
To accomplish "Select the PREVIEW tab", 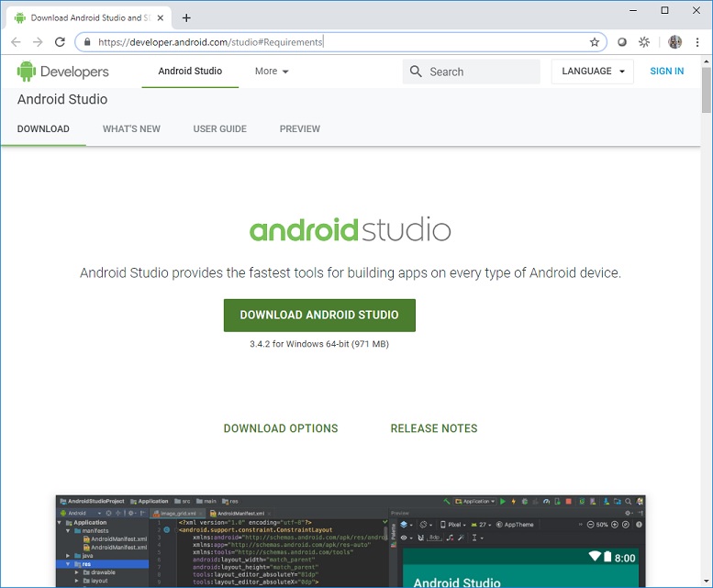I will [x=300, y=129].
